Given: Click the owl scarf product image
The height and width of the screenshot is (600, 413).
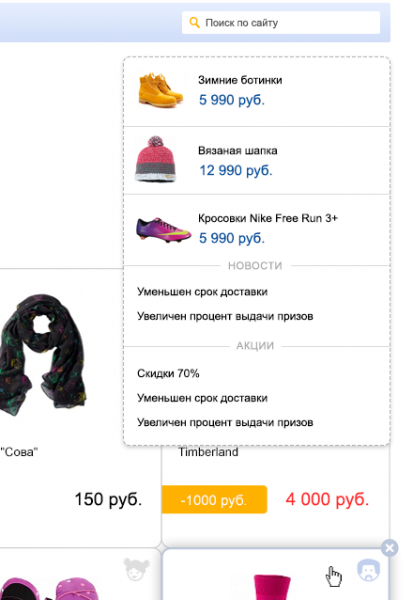Looking at the screenshot, I should pyautogui.click(x=43, y=354).
